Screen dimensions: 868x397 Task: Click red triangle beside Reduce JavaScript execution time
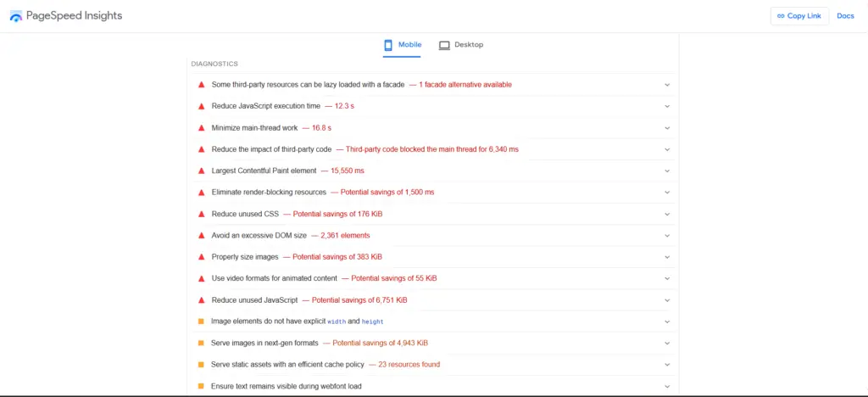point(202,106)
